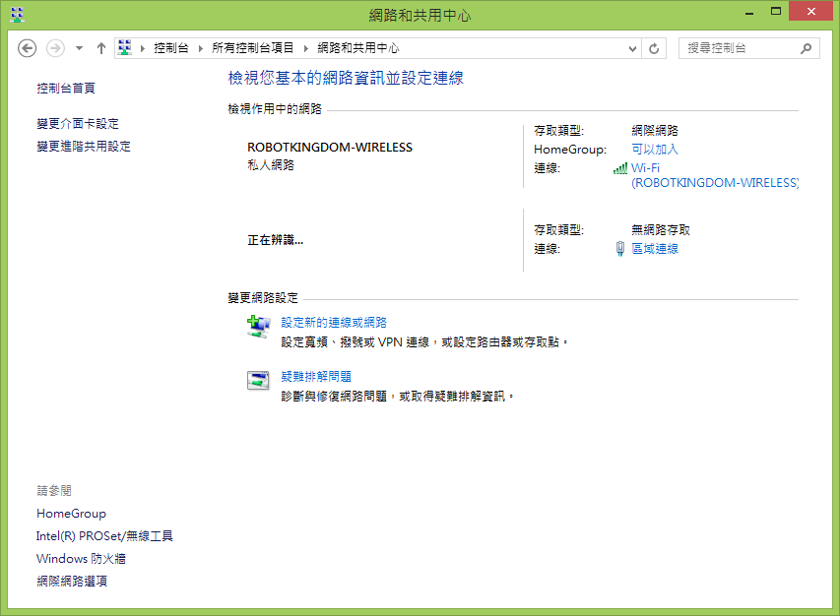840x616 pixels.
Task: Open the recent locations dropdown arrow
Action: point(80,48)
